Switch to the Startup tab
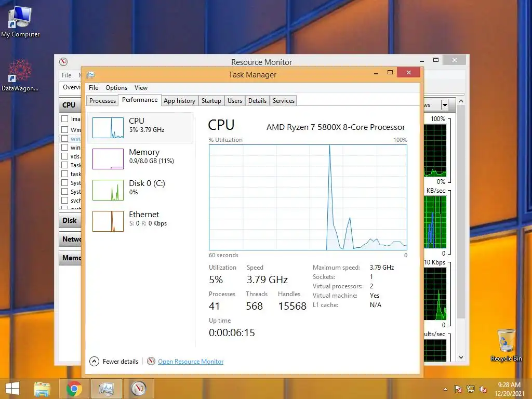Viewport: 532px width, 399px height. pyautogui.click(x=211, y=101)
